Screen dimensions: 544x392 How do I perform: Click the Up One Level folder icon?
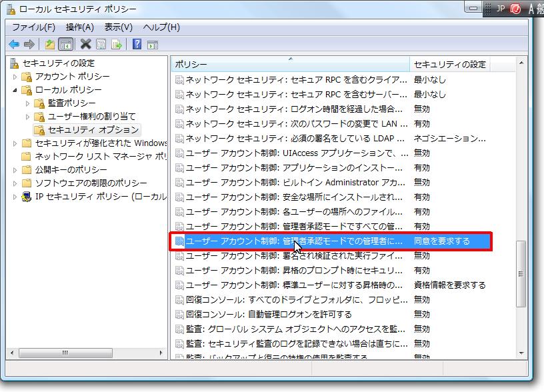coord(49,44)
